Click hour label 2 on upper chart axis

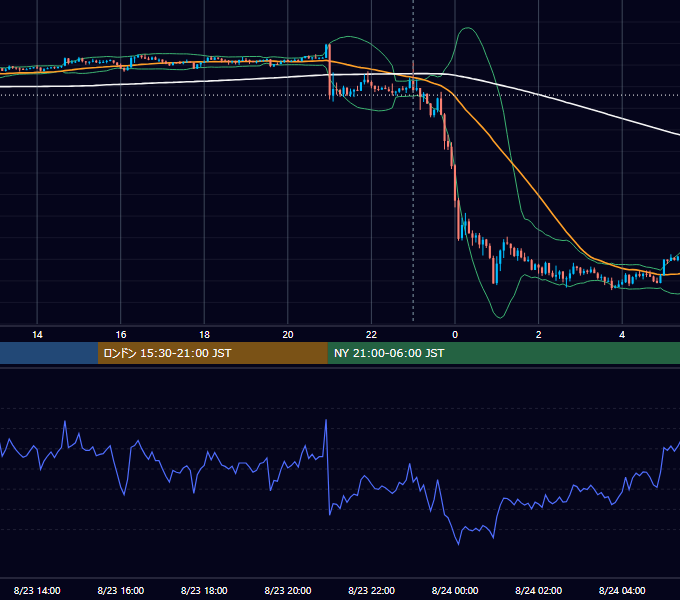pos(539,335)
